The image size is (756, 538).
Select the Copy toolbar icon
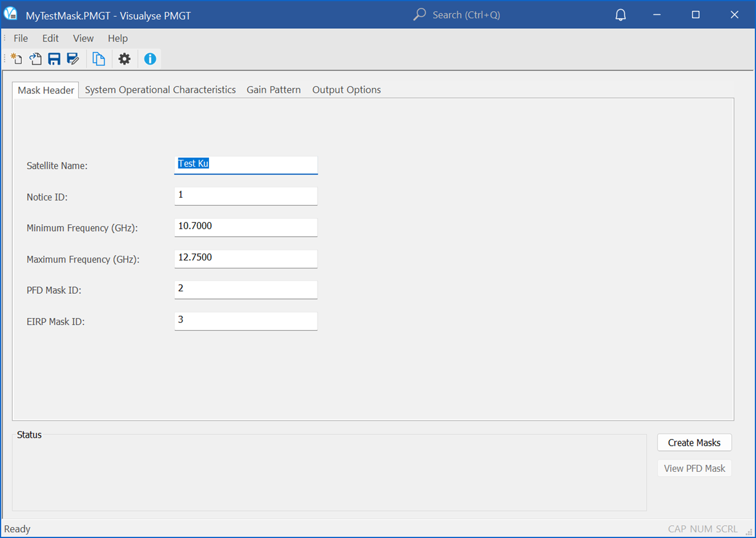click(98, 59)
